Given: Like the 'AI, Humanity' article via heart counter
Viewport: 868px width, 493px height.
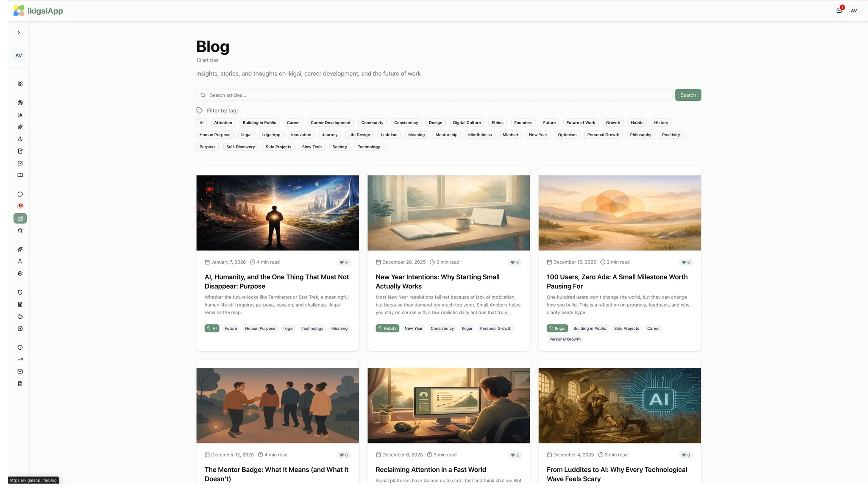Looking at the screenshot, I should pos(344,262).
